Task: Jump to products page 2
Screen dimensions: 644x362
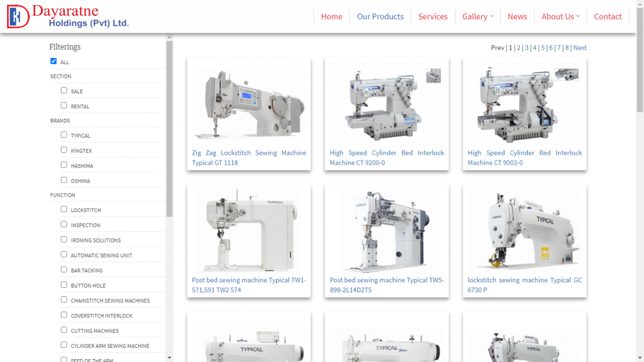Action: (x=518, y=47)
